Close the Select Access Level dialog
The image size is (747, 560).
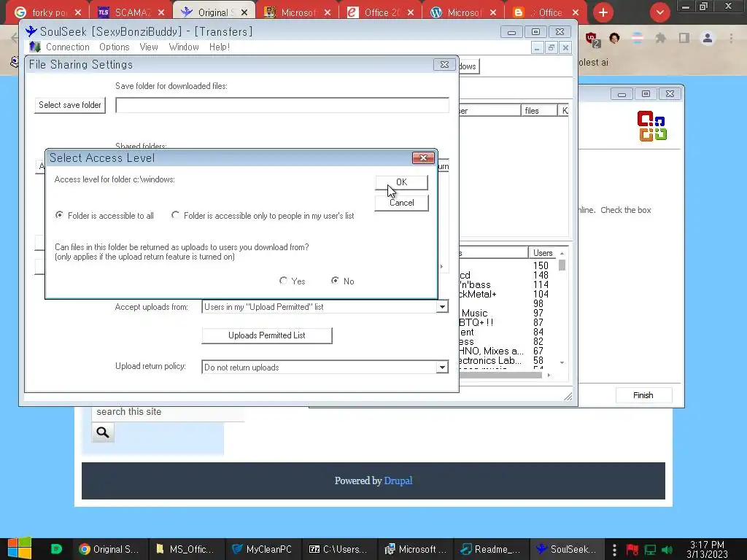click(422, 157)
